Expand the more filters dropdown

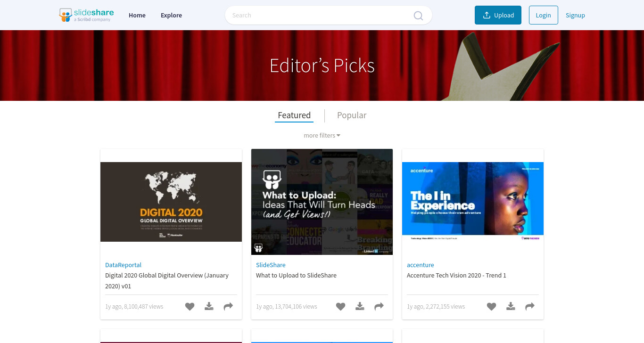(x=322, y=135)
